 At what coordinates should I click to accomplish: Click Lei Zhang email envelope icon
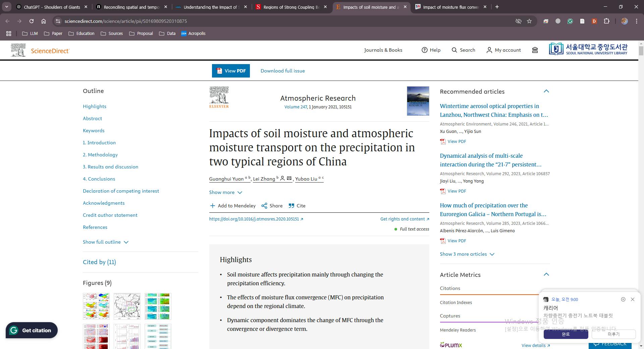pyautogui.click(x=289, y=179)
